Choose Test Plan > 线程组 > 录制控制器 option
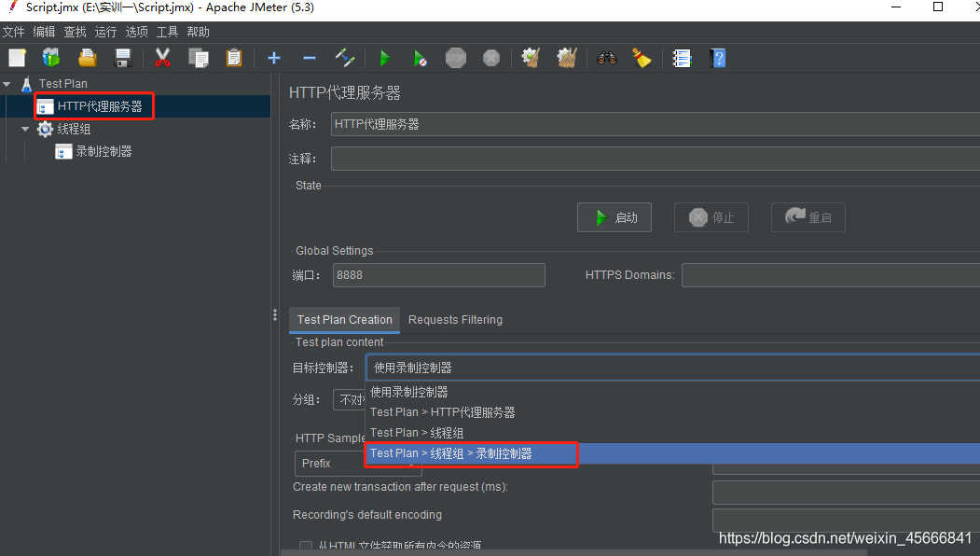The image size is (980, 556). point(672,453)
